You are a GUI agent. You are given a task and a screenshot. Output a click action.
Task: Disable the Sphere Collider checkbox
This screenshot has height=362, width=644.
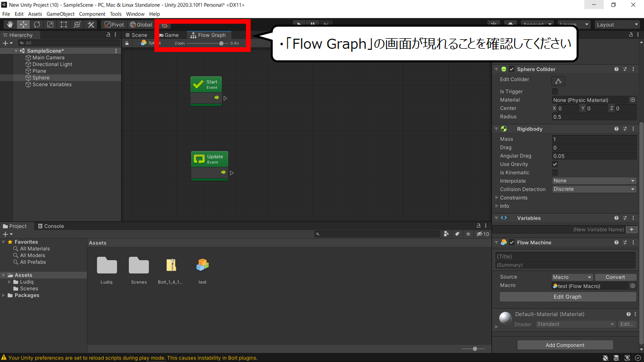512,69
